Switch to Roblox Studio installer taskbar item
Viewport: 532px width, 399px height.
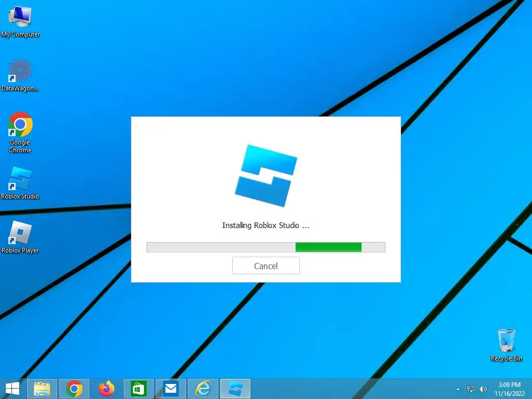pos(235,389)
